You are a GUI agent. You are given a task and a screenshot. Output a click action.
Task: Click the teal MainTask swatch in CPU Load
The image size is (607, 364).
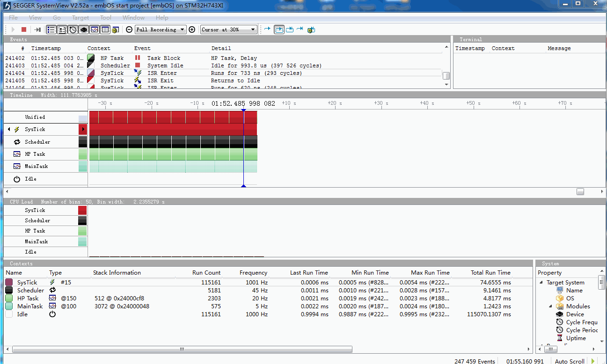82,241
